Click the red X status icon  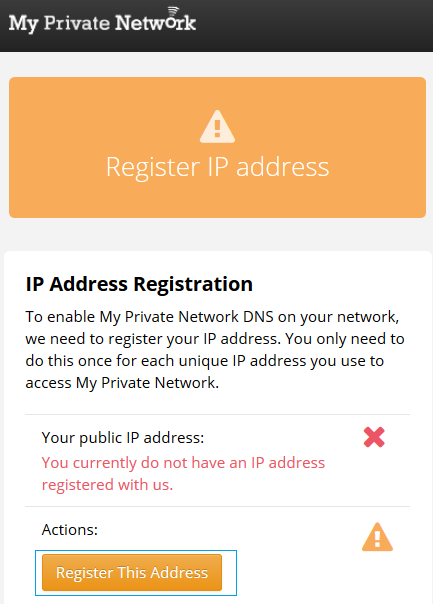click(x=374, y=437)
